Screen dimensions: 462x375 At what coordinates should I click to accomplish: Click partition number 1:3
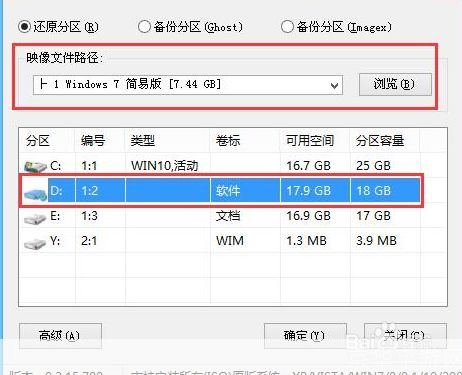tap(89, 216)
